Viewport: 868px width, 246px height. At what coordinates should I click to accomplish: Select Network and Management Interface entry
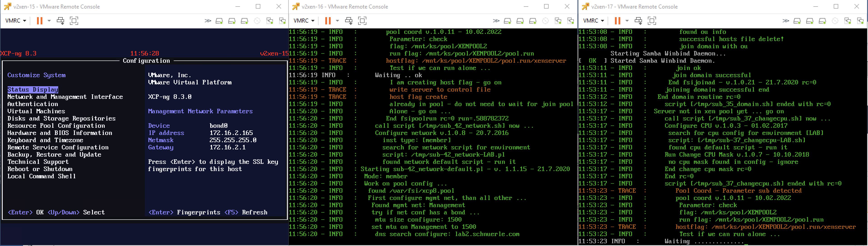[65, 97]
